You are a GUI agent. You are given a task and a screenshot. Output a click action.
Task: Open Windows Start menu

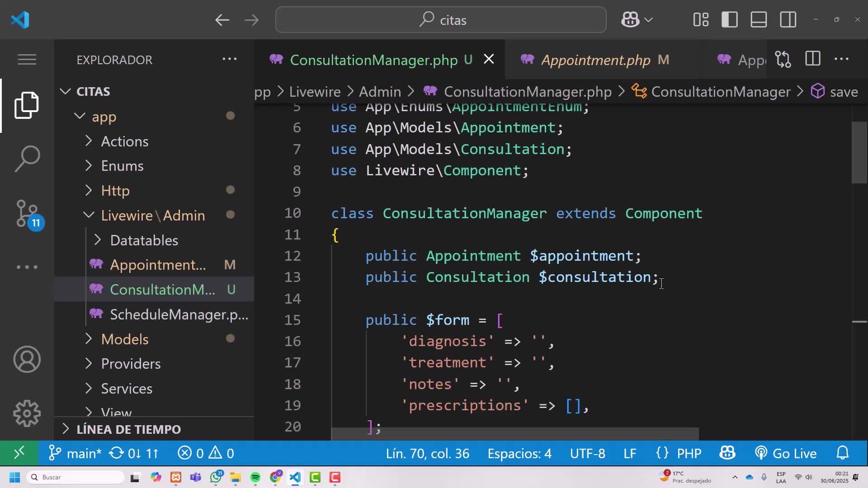[x=14, y=477]
